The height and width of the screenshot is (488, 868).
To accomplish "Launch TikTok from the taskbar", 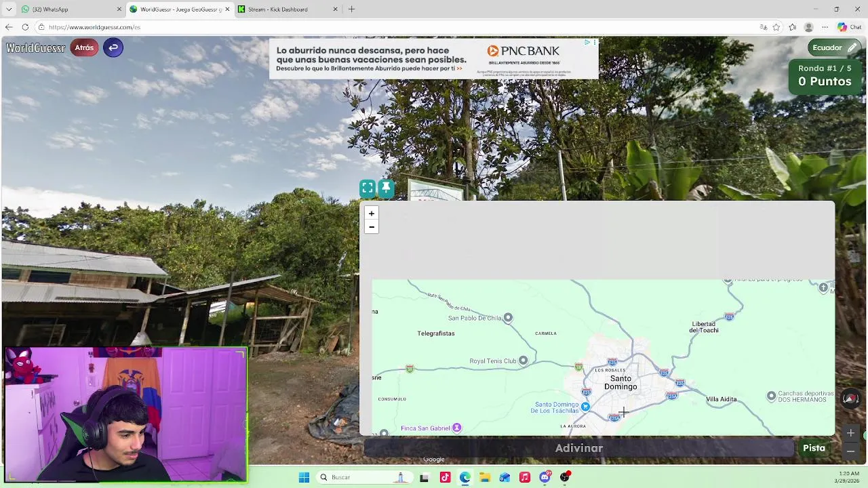I will click(445, 477).
